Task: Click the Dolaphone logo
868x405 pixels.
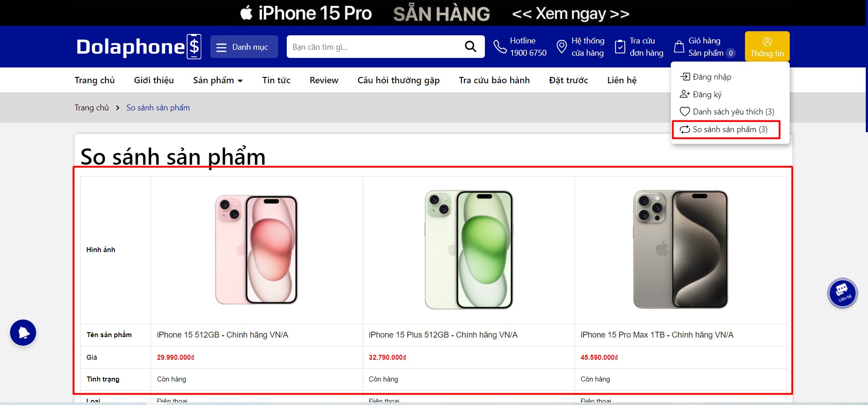Action: coord(139,47)
